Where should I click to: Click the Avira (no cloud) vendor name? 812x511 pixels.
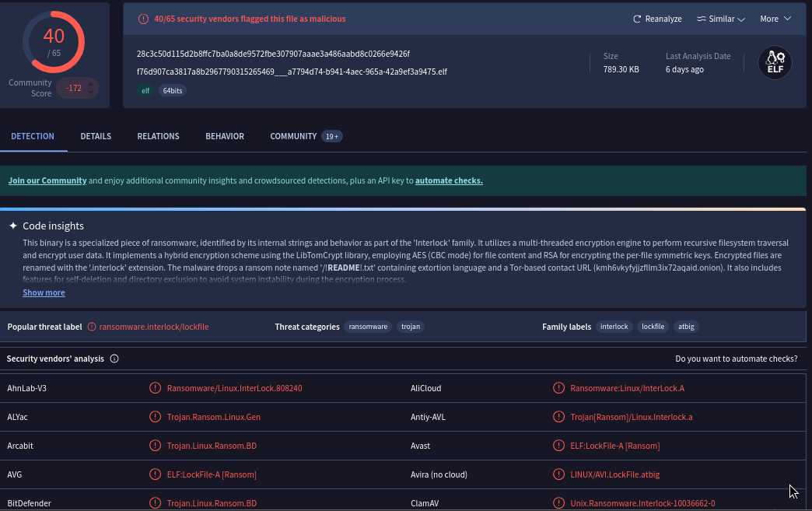click(439, 474)
